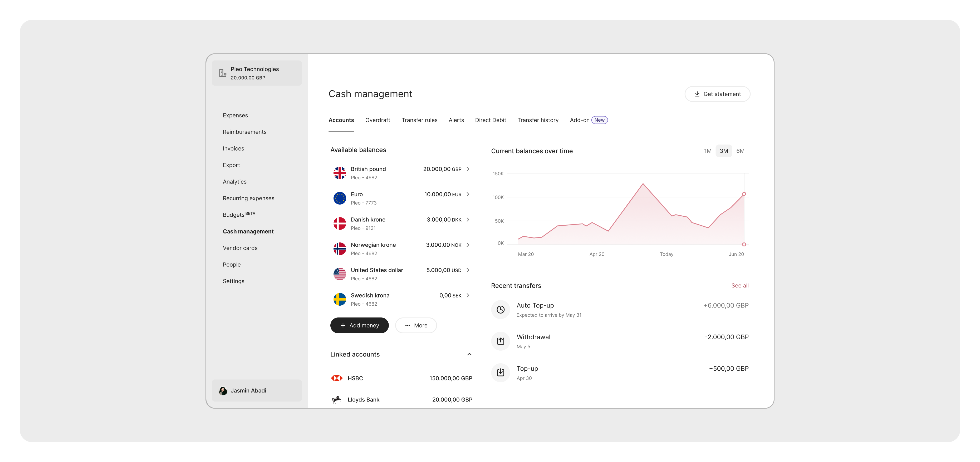Switch to the Overdraft tab
The height and width of the screenshot is (462, 980).
coord(378,120)
